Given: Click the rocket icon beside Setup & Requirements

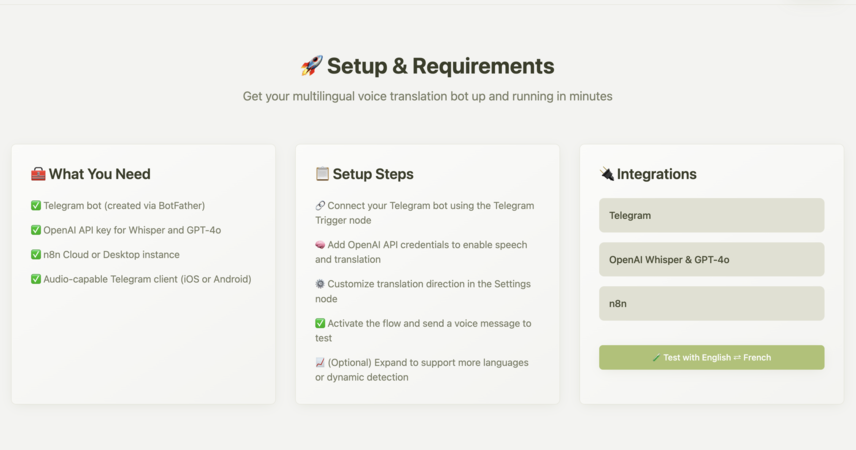Looking at the screenshot, I should coord(312,66).
